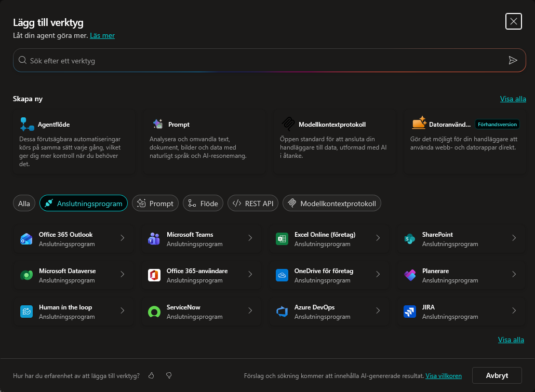Select the JIRA connector icon

tap(409, 312)
